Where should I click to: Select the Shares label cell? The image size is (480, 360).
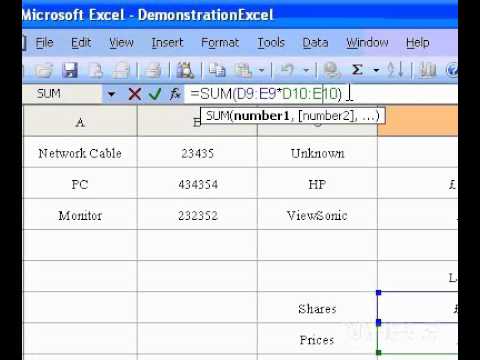317,308
